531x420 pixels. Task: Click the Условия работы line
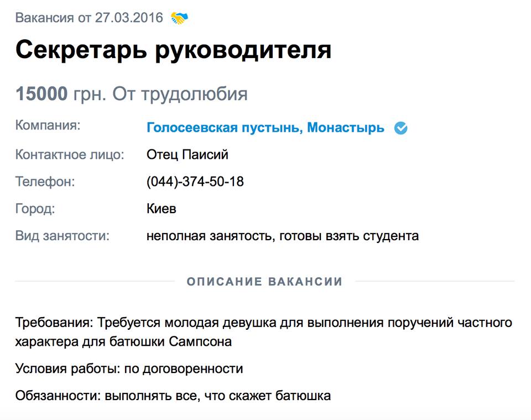pos(129,369)
